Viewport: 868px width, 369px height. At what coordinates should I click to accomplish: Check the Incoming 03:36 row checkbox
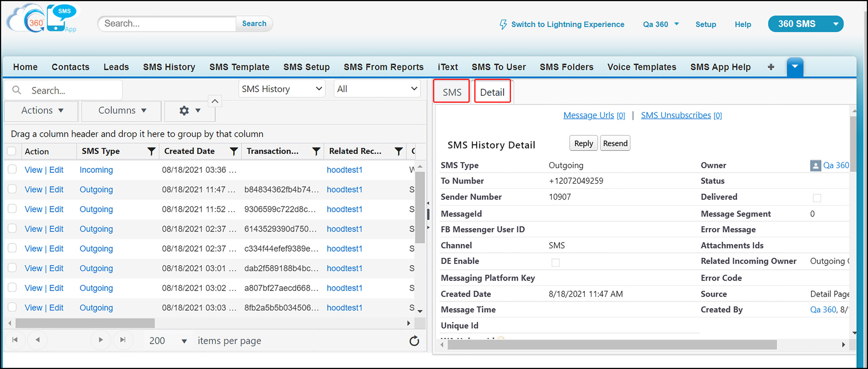coord(12,169)
